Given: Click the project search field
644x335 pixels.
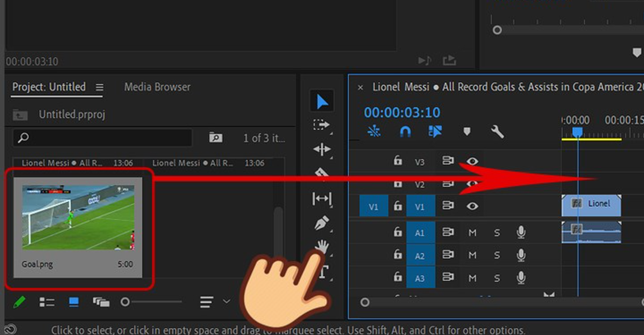Looking at the screenshot, I should click(103, 138).
